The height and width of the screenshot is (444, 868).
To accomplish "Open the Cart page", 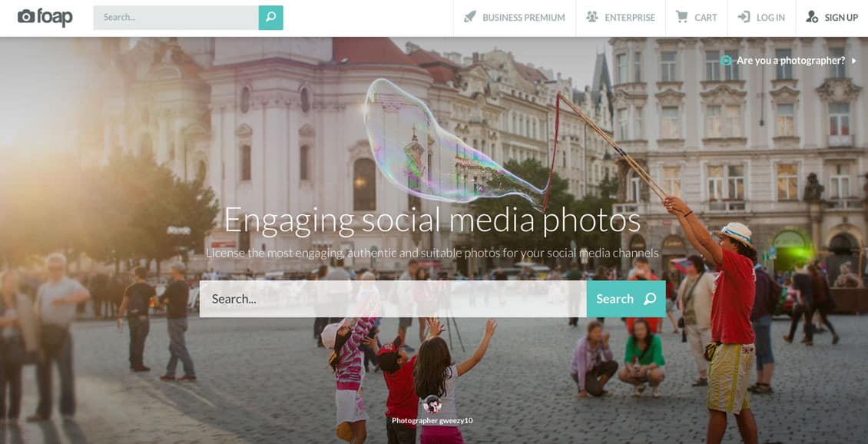I will [697, 18].
